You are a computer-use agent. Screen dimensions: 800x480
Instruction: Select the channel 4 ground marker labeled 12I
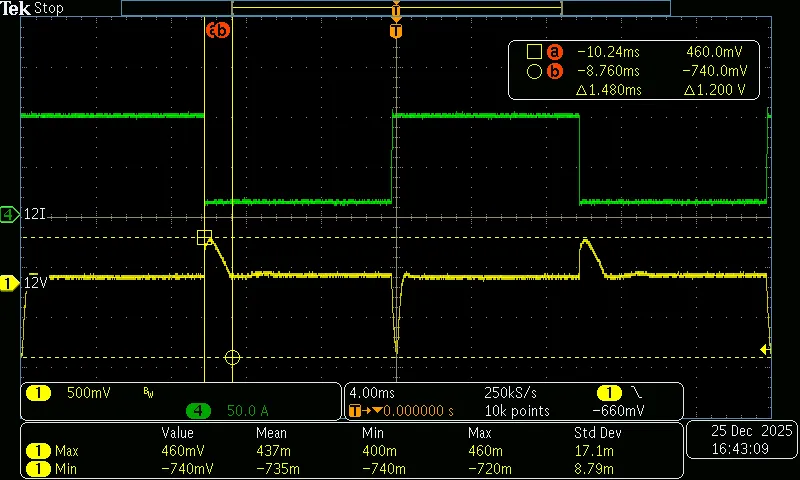point(10,215)
